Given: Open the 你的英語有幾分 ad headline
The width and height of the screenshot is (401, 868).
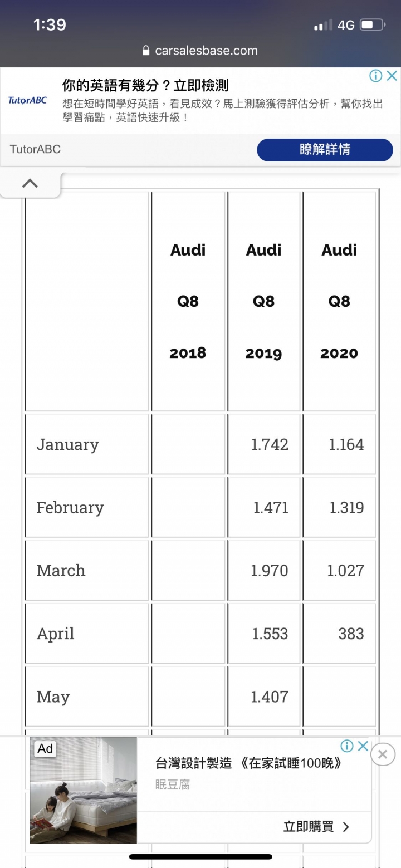Looking at the screenshot, I should click(x=145, y=85).
